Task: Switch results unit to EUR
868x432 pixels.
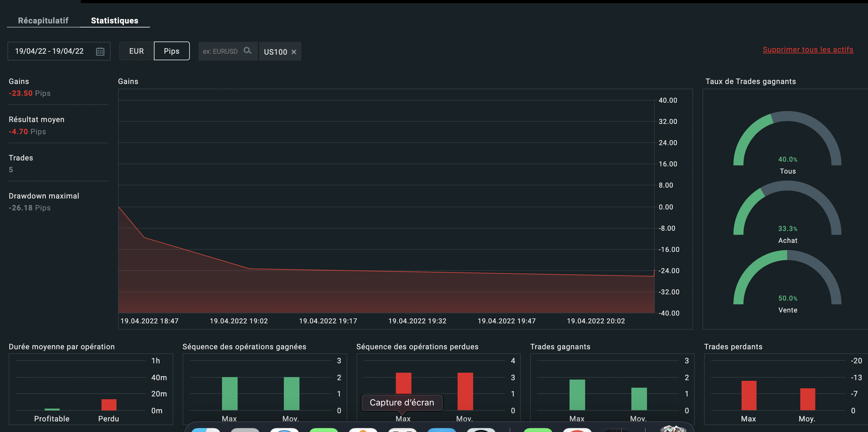Action: coord(136,51)
